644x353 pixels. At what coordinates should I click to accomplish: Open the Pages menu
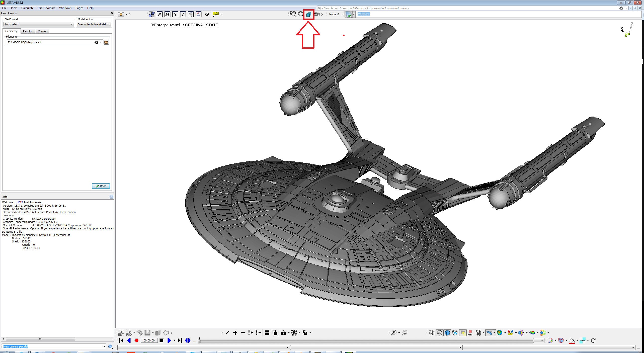(79, 8)
